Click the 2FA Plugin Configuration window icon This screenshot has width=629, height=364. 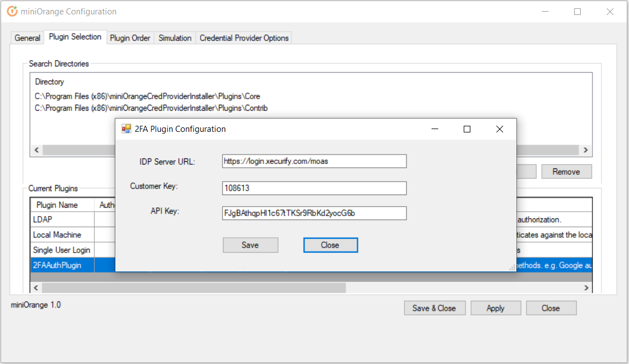(126, 129)
